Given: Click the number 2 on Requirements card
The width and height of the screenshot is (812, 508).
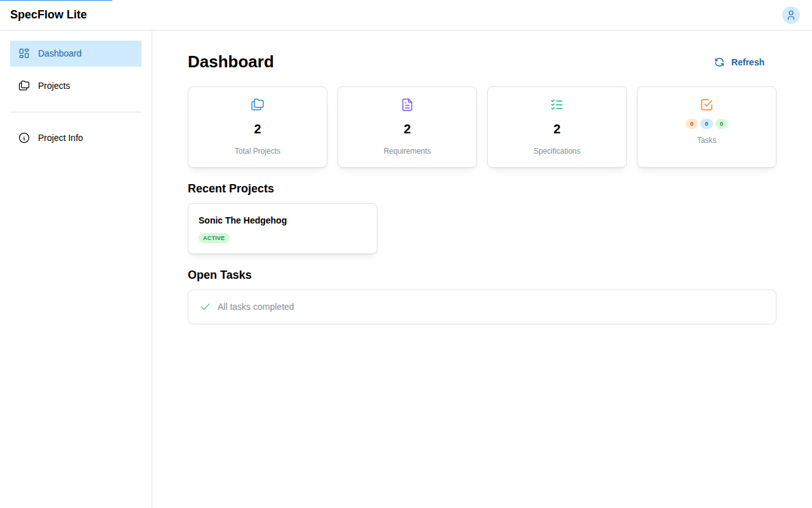Looking at the screenshot, I should (407, 129).
